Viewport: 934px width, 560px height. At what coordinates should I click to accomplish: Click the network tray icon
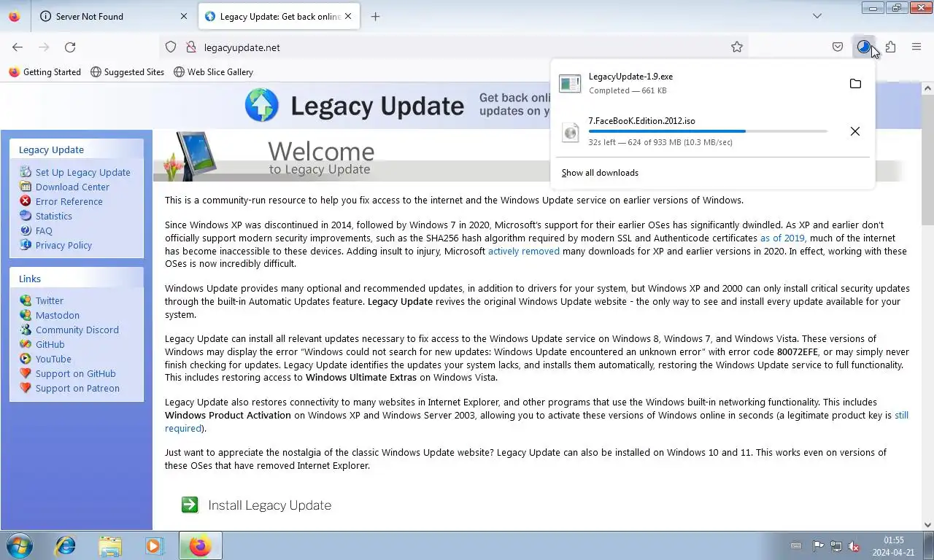click(x=836, y=546)
